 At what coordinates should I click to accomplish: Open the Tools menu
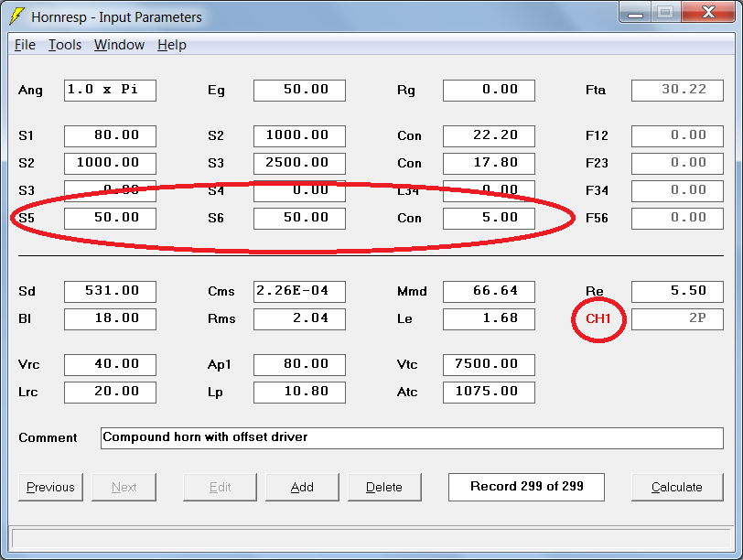pos(65,45)
